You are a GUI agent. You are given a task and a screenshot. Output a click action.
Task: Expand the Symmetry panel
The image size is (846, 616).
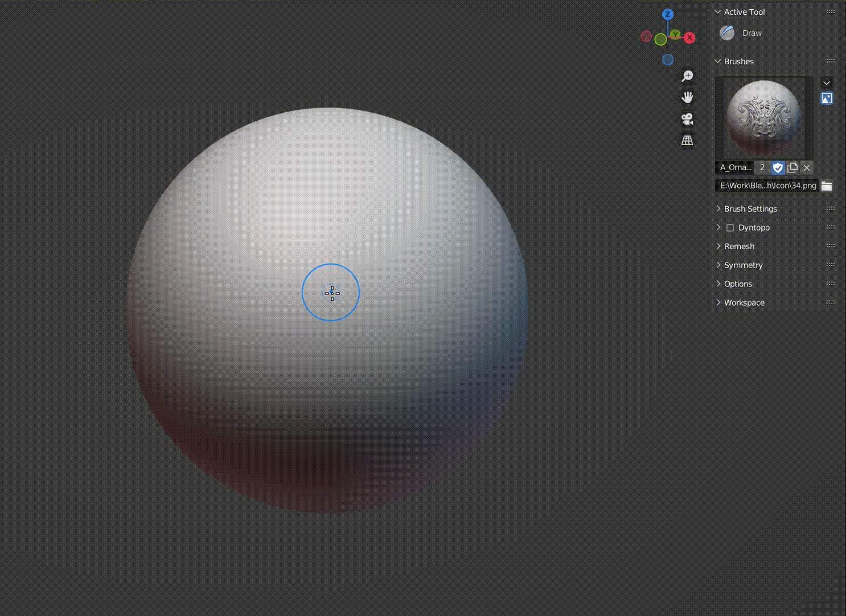tap(718, 265)
